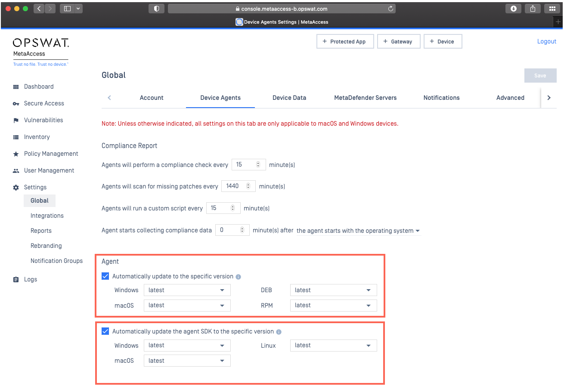This screenshot has width=564, height=392.
Task: Open the MetaDefender Servers tab
Action: [366, 98]
